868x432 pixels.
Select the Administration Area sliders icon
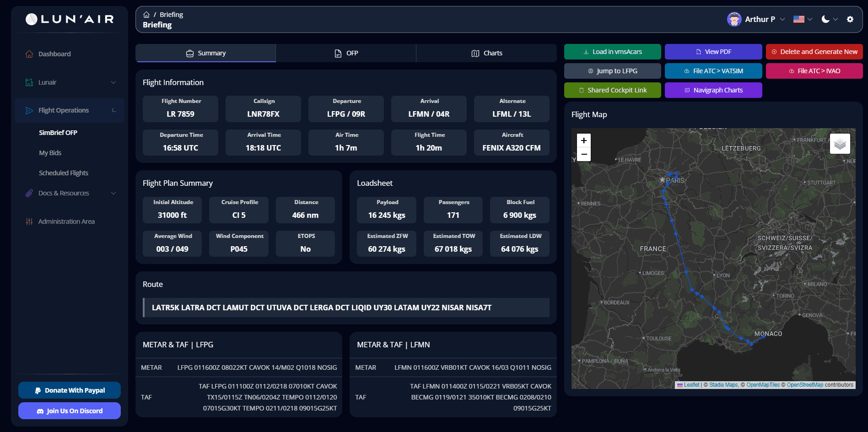[28, 221]
